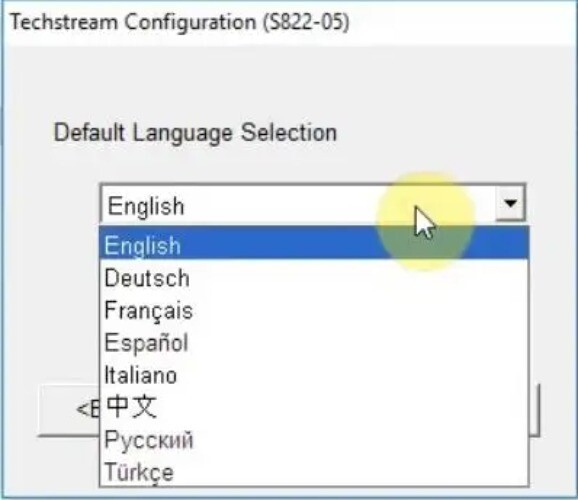Click the partially hidden button right of the list
Screen dimensions: 578x500
point(534,410)
